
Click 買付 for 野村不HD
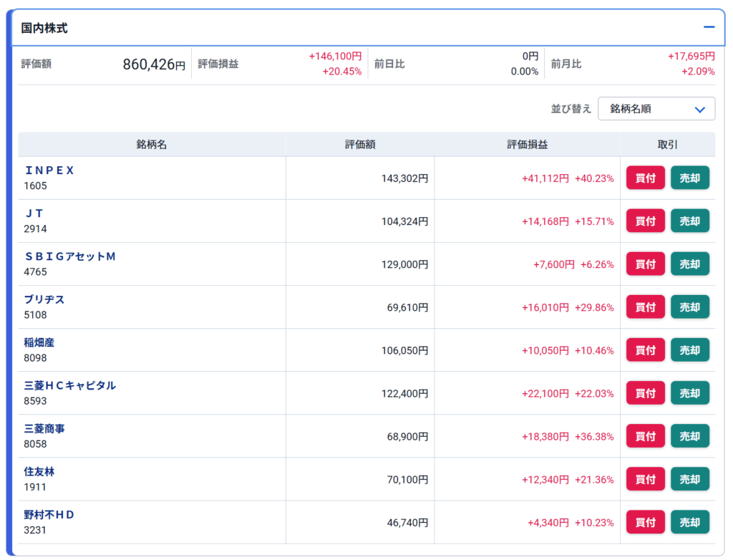coord(645,522)
